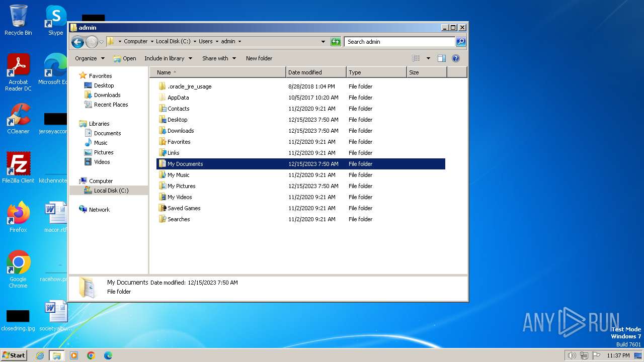Click the Open toolbar button

(125, 58)
